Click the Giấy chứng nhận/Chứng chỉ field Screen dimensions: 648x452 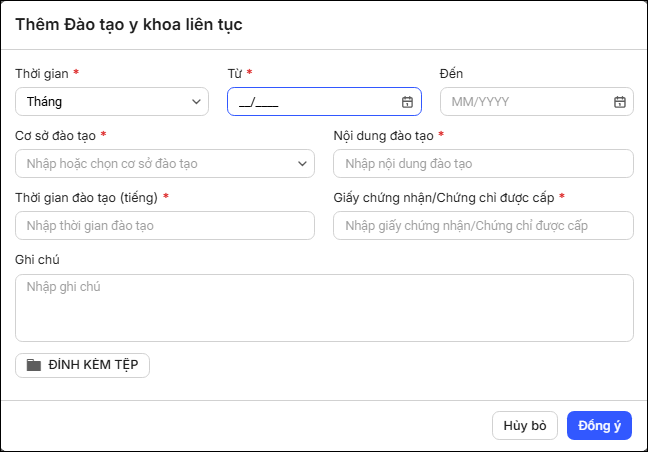pyautogui.click(x=483, y=226)
